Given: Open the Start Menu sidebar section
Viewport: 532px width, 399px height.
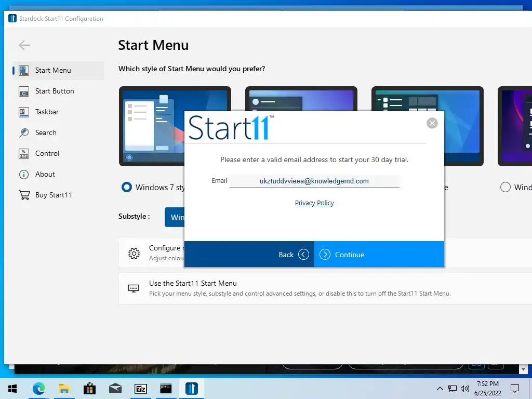Looking at the screenshot, I should tap(58, 71).
